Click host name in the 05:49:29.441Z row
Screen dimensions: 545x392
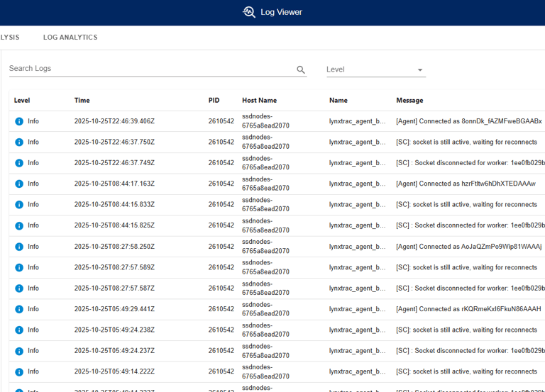(x=265, y=309)
